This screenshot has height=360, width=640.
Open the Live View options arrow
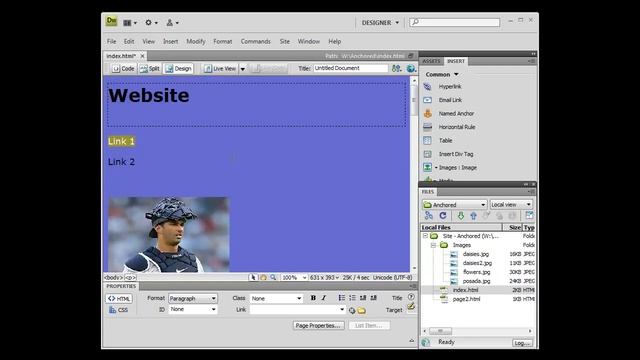242,69
